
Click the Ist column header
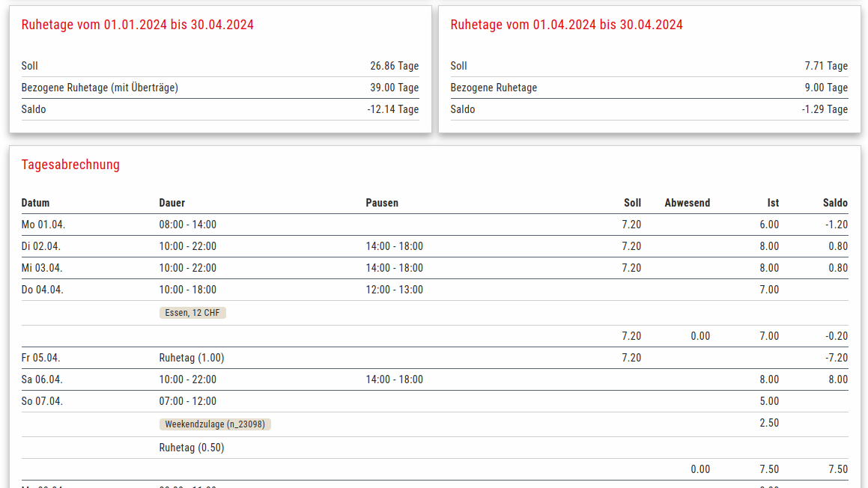[772, 203]
